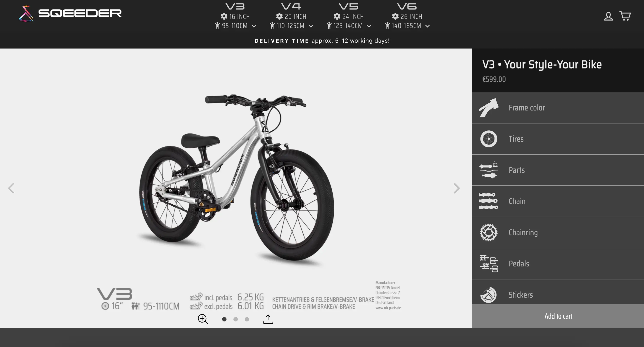
Task: Open the shopping cart icon
Action: point(625,16)
